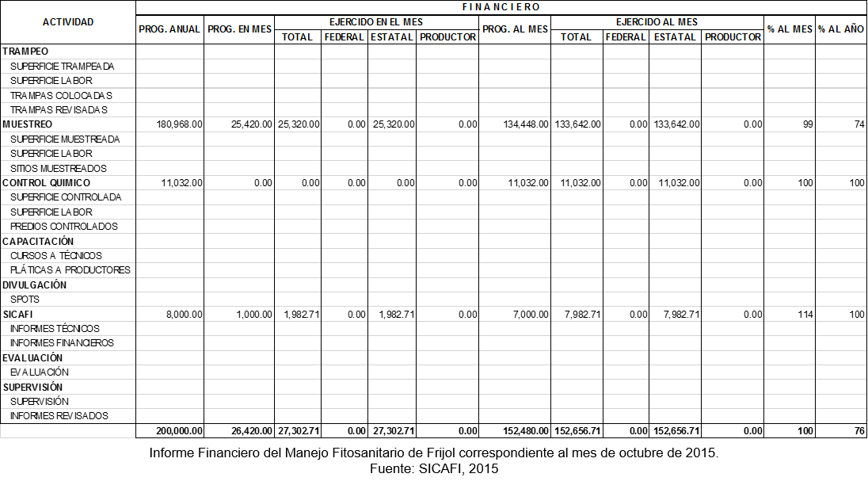Select PREDIOS CONTROLADOS row
The width and height of the screenshot is (868, 485).
pos(63,227)
